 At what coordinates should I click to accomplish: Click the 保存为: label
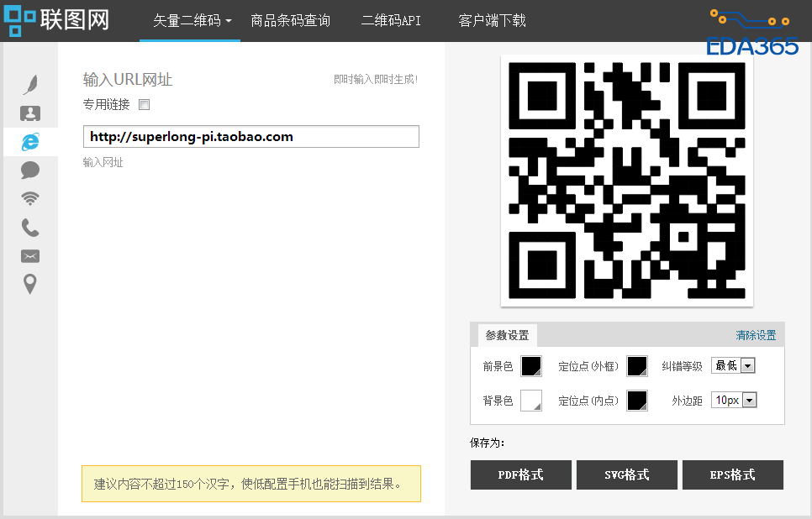[488, 443]
